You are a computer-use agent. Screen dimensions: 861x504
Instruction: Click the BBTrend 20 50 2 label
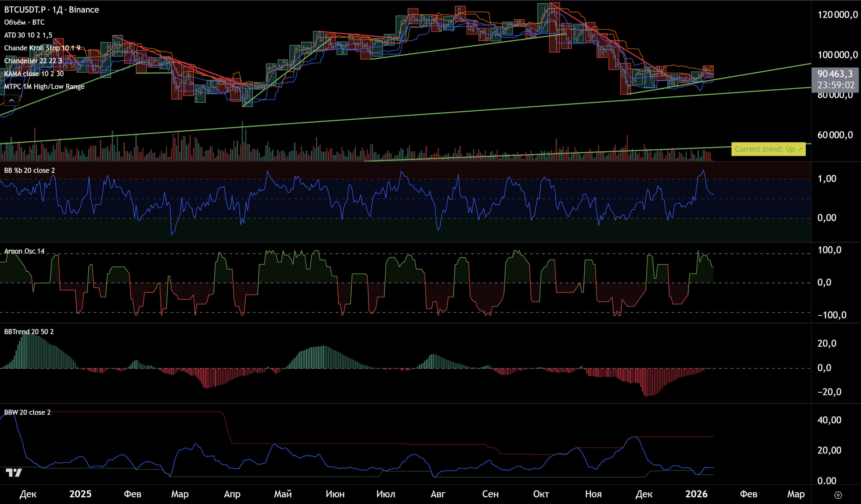pos(29,332)
